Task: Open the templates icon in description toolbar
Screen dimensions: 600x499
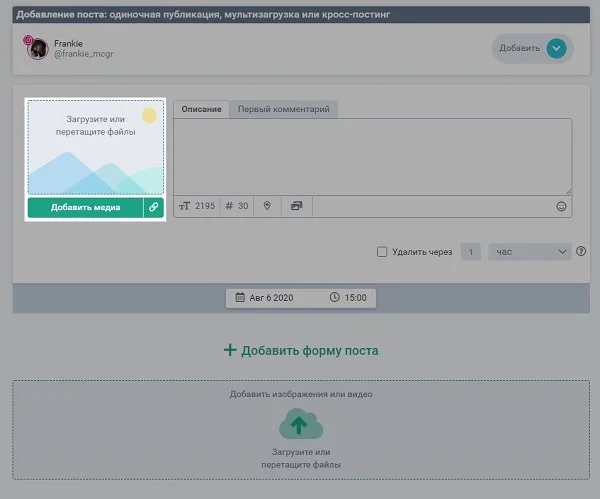Action: point(296,206)
